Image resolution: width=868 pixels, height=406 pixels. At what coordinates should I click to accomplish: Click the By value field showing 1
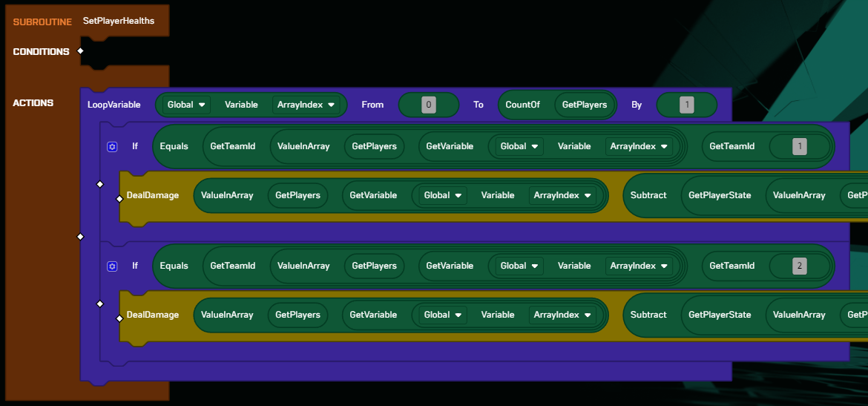click(686, 105)
